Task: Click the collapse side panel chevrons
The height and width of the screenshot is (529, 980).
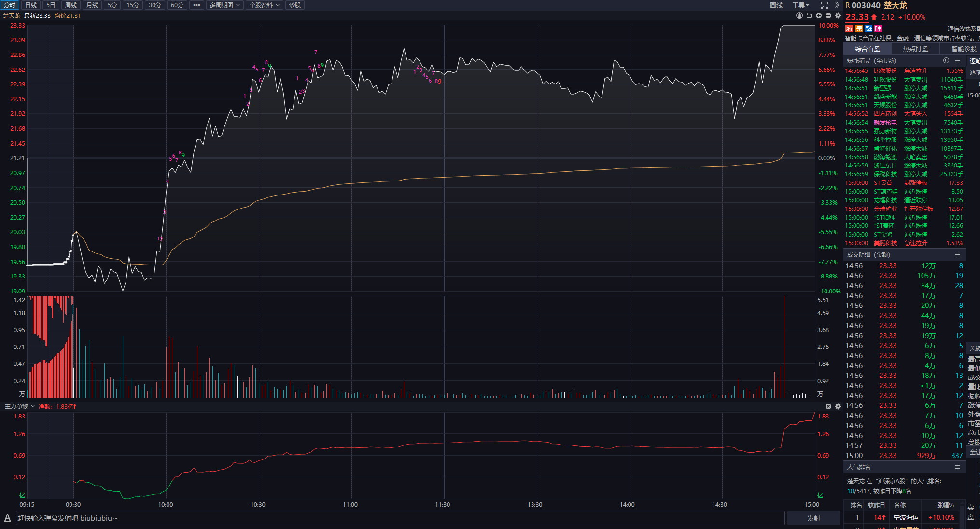Action: 837,5
